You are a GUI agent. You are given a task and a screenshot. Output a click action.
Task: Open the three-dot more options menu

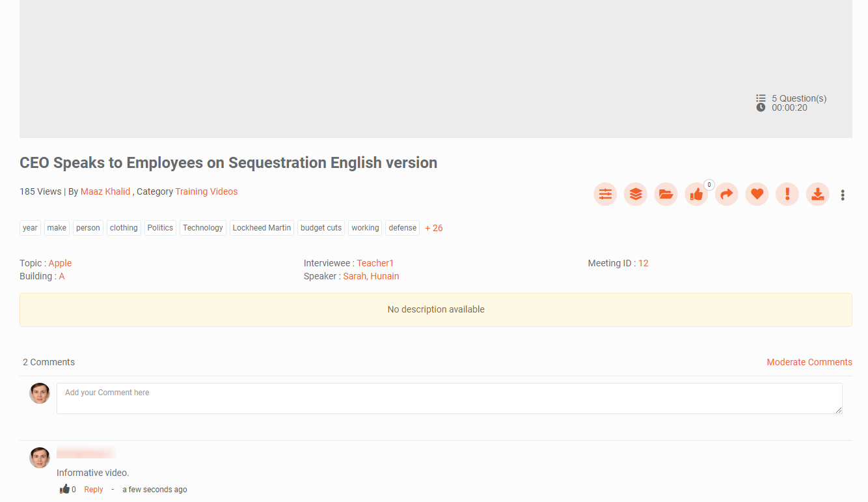pyautogui.click(x=843, y=195)
